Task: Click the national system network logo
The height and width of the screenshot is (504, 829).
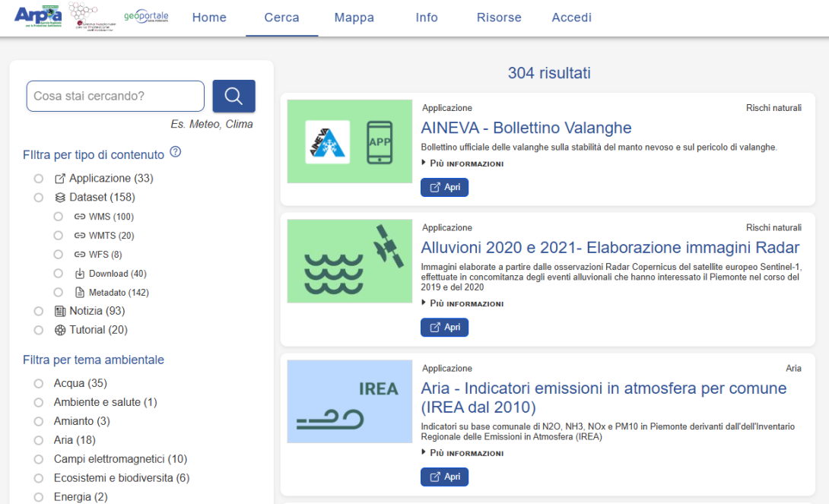Action: pos(91,17)
